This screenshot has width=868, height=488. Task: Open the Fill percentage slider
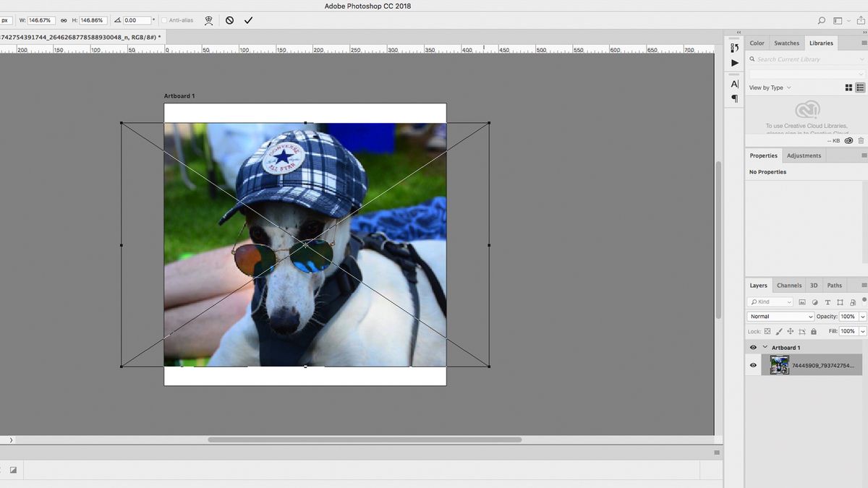pyautogui.click(x=864, y=331)
